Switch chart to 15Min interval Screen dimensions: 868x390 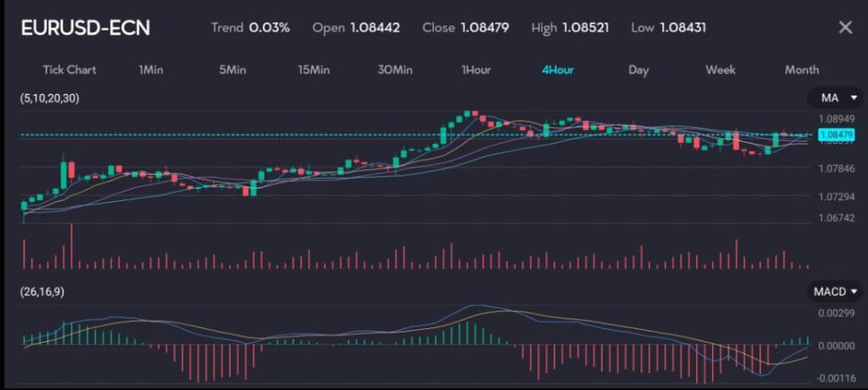point(314,70)
